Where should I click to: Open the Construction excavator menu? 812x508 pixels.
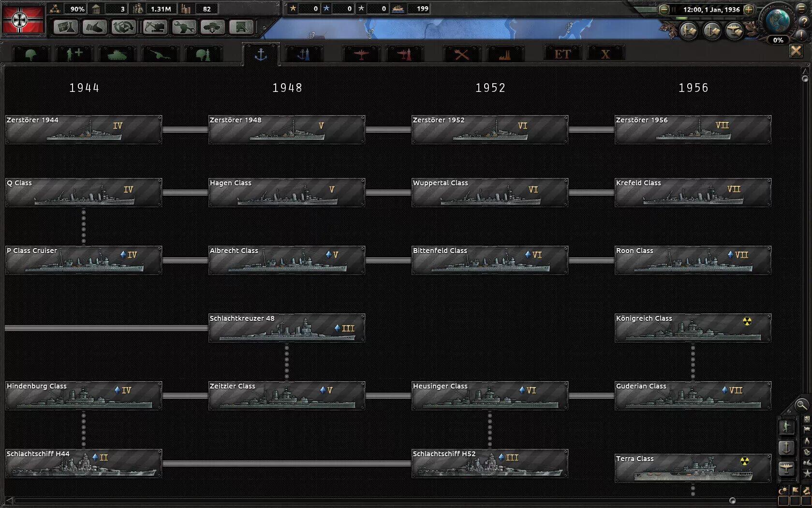coord(155,27)
